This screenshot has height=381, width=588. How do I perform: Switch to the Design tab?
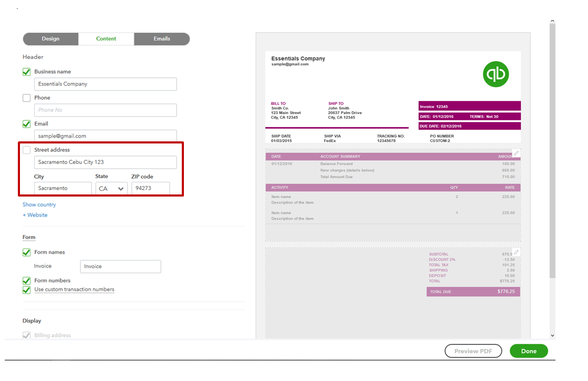point(50,39)
